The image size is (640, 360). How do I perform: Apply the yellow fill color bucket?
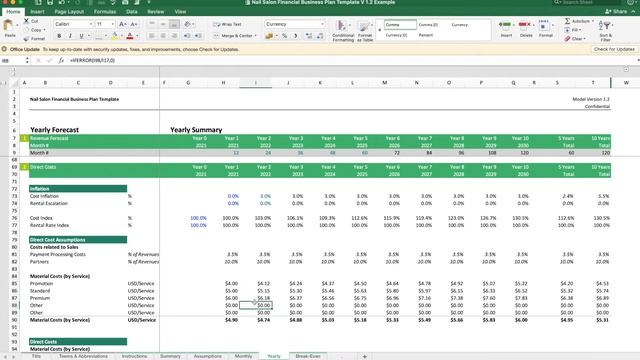[x=115, y=36]
